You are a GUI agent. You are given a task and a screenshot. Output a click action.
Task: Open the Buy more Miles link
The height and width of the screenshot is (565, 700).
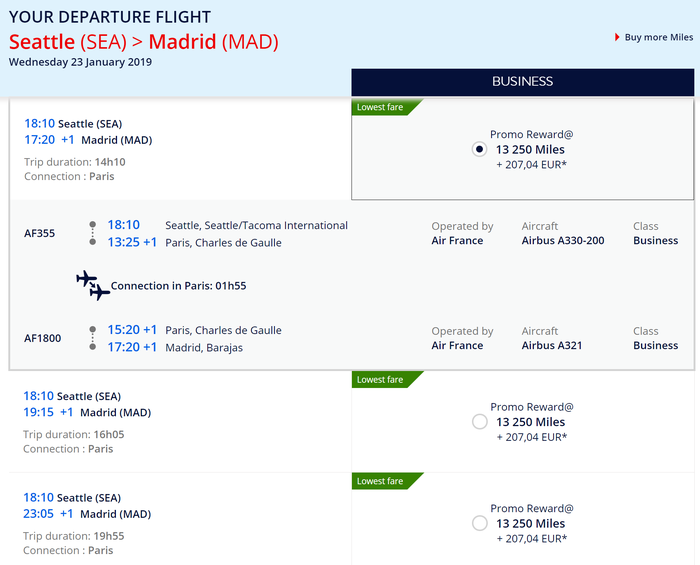(x=658, y=38)
